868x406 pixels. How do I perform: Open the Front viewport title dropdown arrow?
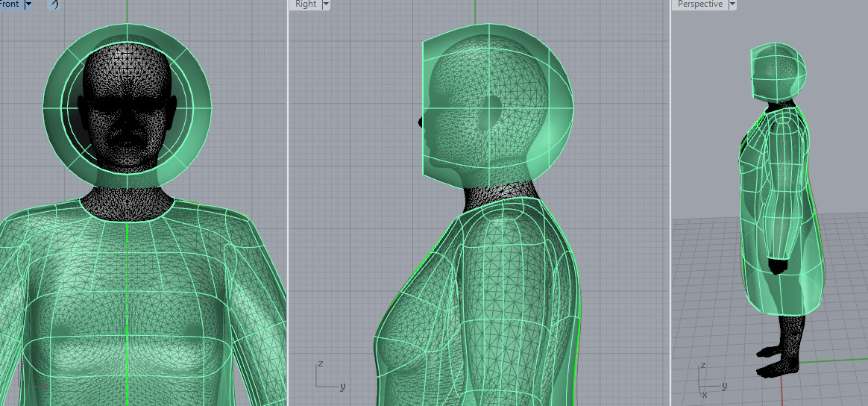[28, 4]
